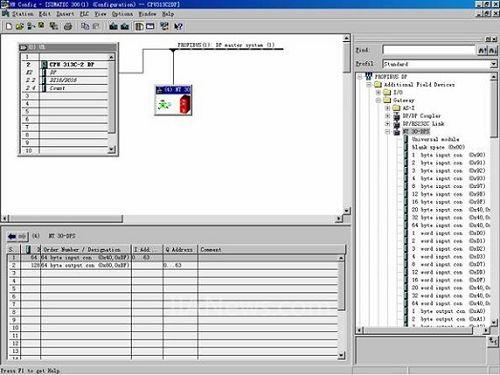Click the context help arrow icon
Image resolution: width=500 pixels, height=375 pixels.
point(178,26)
